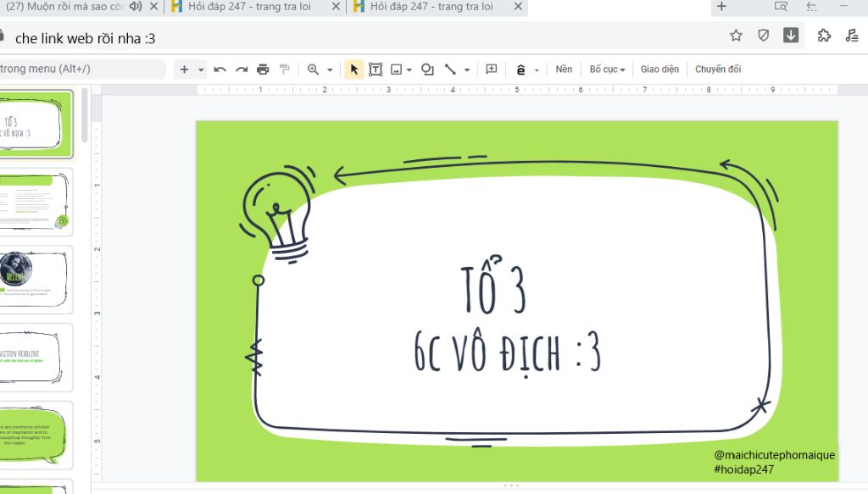This screenshot has height=494, width=868.
Task: Print the presentation
Action: click(x=263, y=69)
